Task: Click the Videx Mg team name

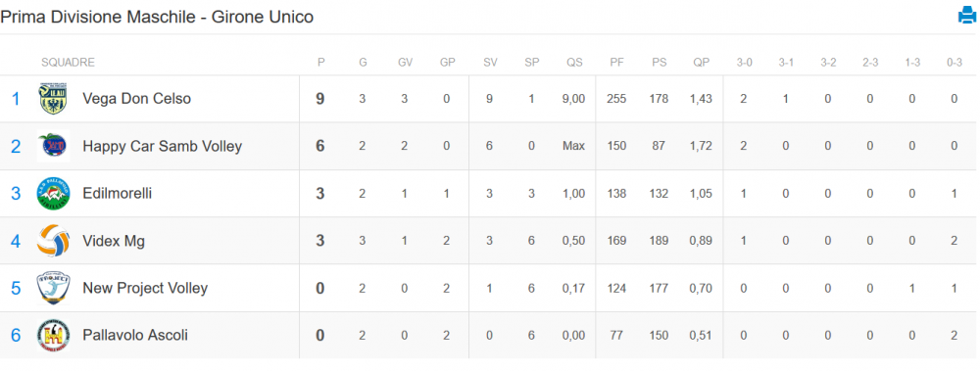Action: (x=114, y=241)
